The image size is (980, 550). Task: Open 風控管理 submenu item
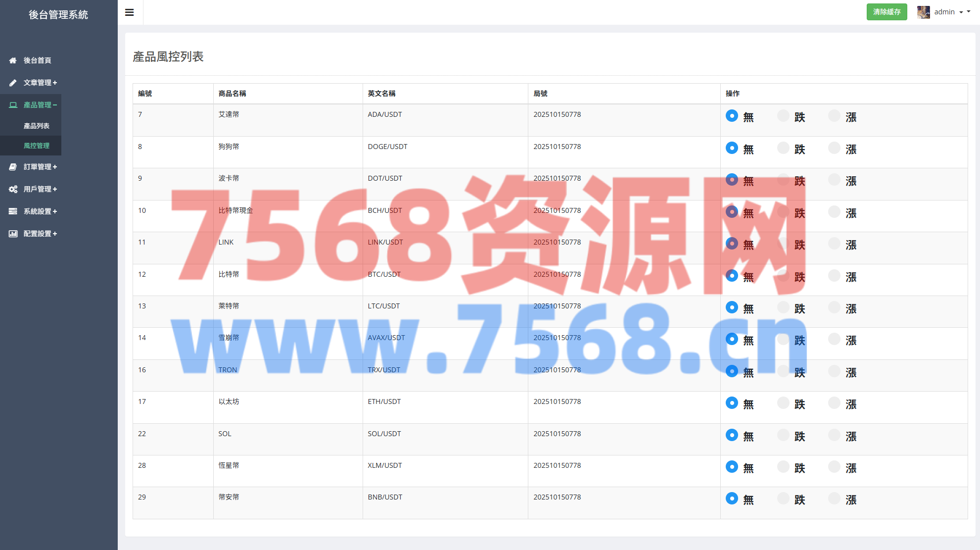tap(37, 146)
